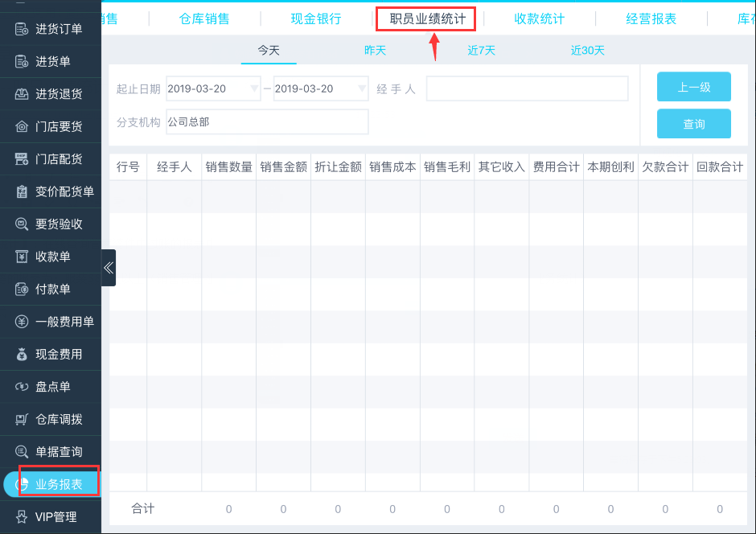Click the 现金费用 money bag icon
Screen dimensions: 756x534
[x=23, y=354]
